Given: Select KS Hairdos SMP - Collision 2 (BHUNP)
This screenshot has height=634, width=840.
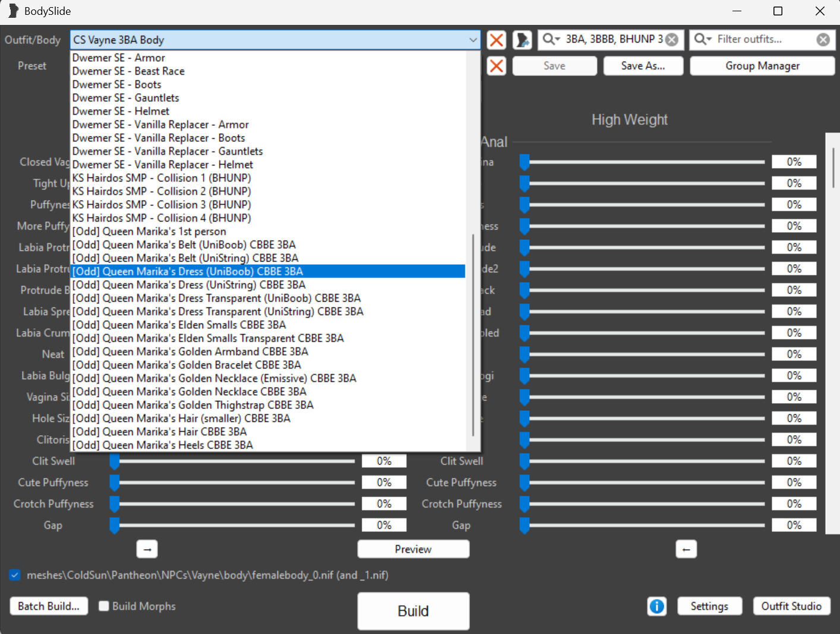Looking at the screenshot, I should coord(267,191).
